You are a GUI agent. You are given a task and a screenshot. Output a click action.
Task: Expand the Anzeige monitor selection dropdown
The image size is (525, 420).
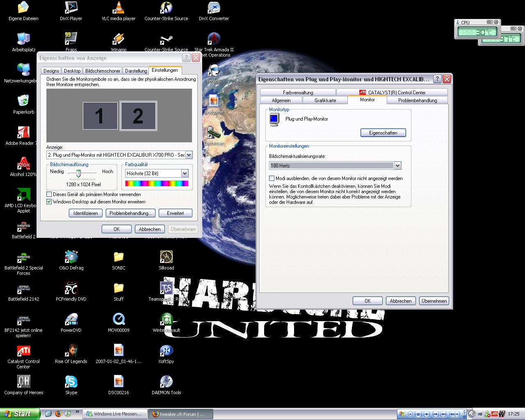[189, 155]
